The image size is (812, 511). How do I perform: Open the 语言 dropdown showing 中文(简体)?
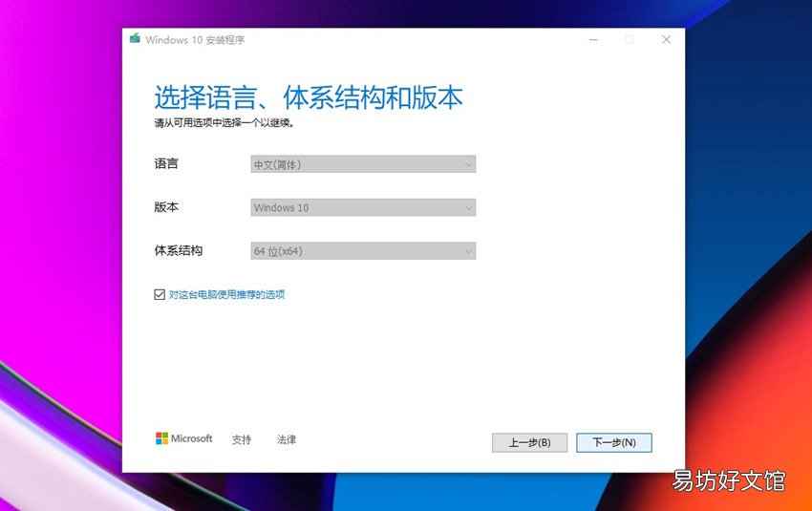(363, 164)
